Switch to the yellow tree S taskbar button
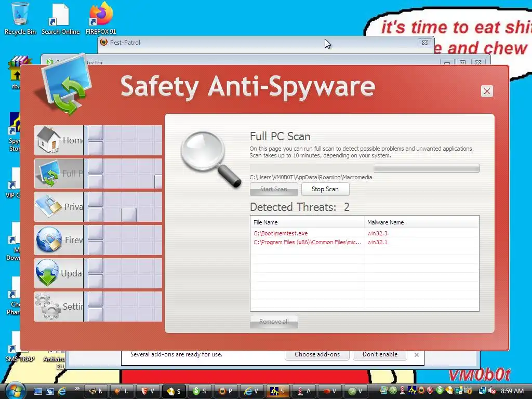Image resolution: width=532 pixels, height=399 pixels. pyautogui.click(x=278, y=391)
